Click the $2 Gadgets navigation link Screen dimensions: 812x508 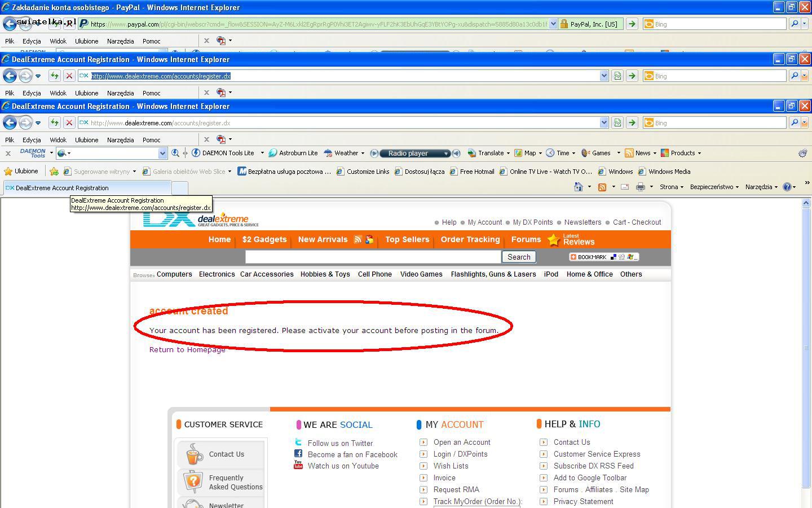264,239
